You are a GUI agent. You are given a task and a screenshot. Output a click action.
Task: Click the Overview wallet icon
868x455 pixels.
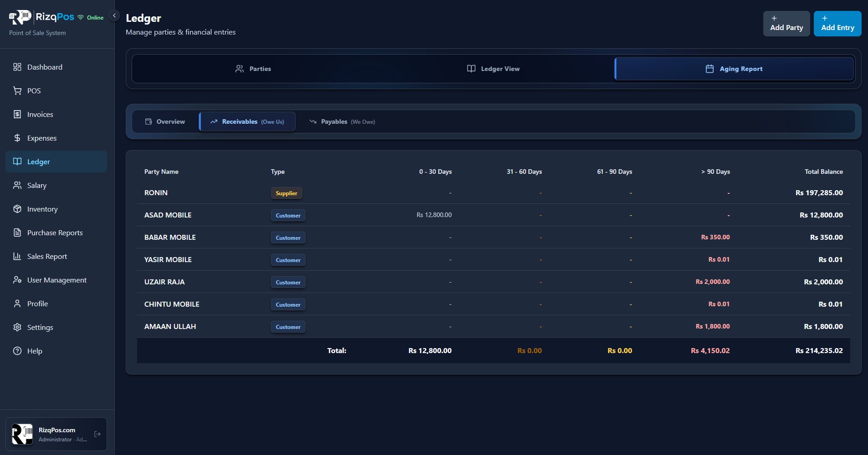[x=148, y=121]
